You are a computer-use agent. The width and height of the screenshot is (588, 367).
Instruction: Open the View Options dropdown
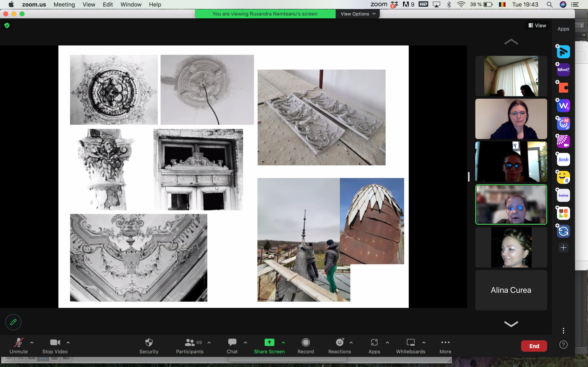[x=357, y=14]
